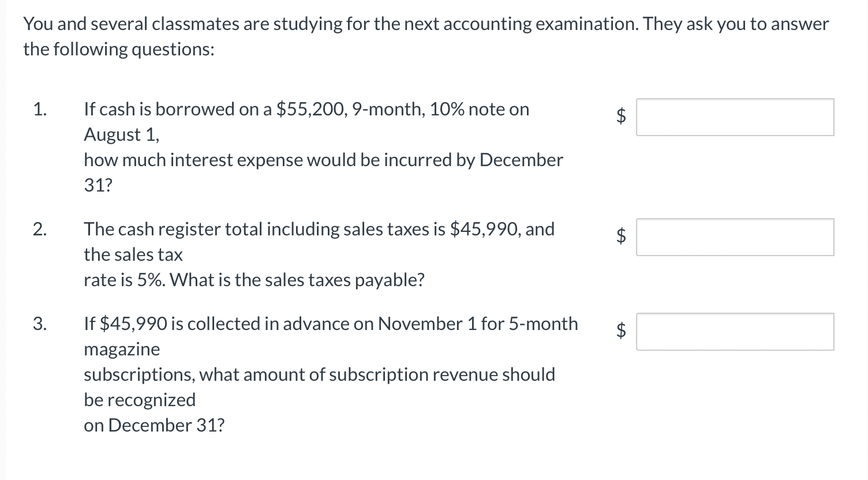Screen dimensions: 868x480
Task: Click the dollar sign beside question 3
Action: 621,331
